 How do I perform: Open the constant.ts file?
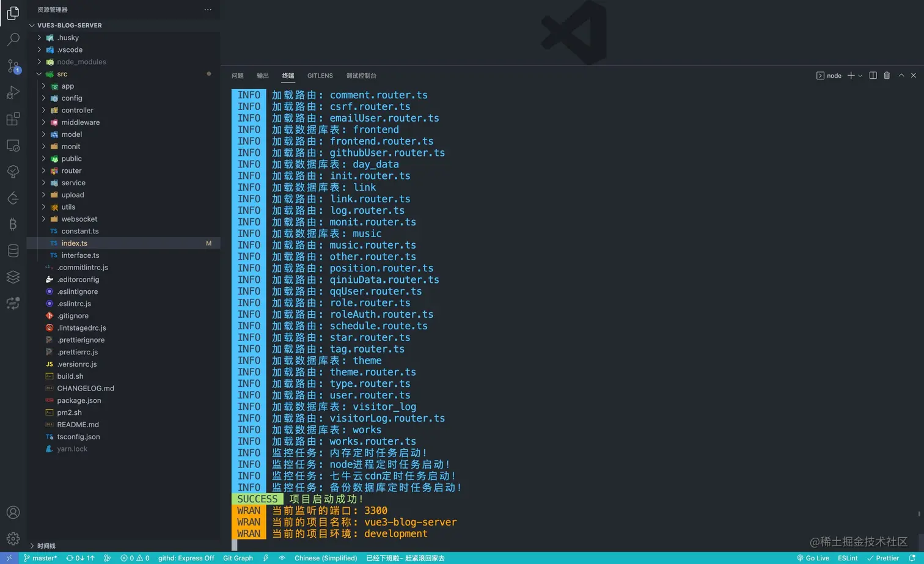click(x=123, y=231)
